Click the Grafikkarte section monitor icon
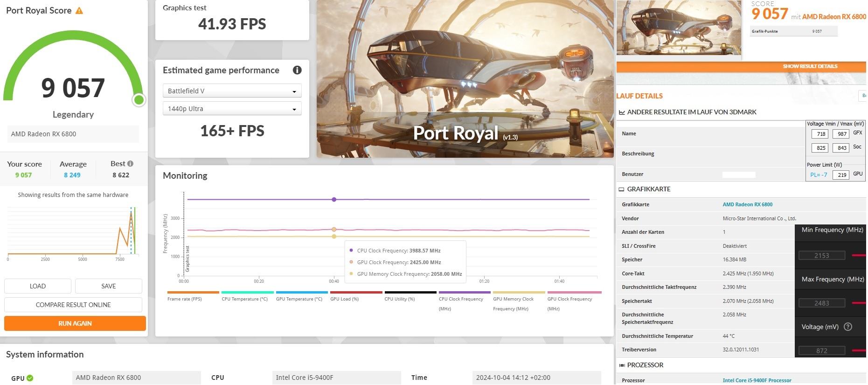This screenshot has width=868, height=385. pyautogui.click(x=621, y=189)
